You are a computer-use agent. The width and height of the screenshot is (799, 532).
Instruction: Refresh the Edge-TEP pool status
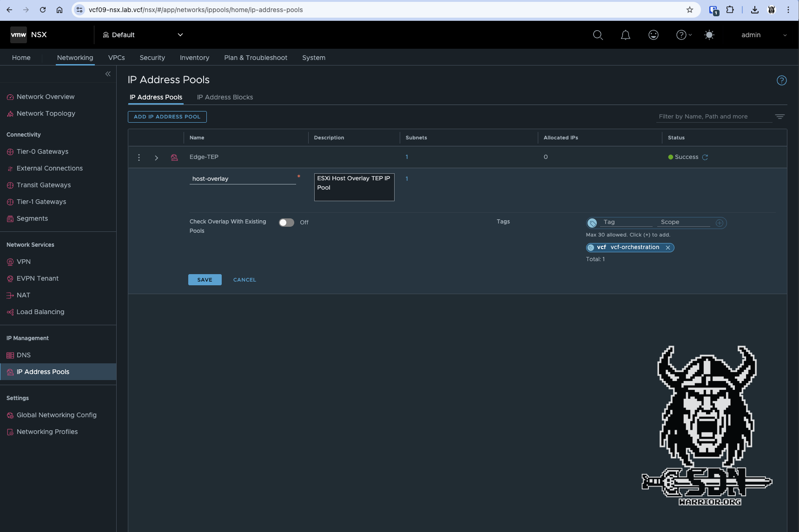coord(706,157)
